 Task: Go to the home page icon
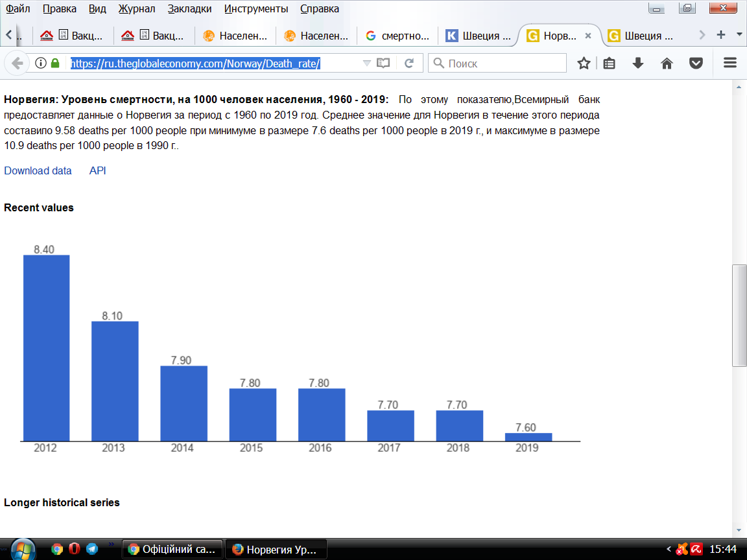(x=667, y=64)
